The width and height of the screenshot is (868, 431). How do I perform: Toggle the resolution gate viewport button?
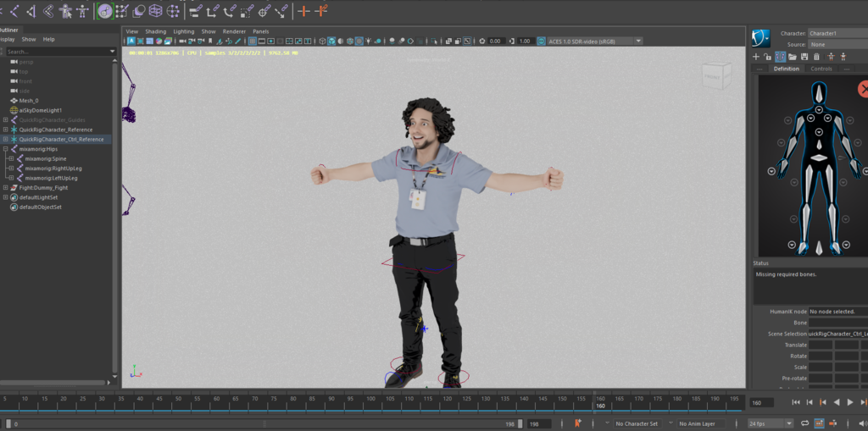[270, 41]
